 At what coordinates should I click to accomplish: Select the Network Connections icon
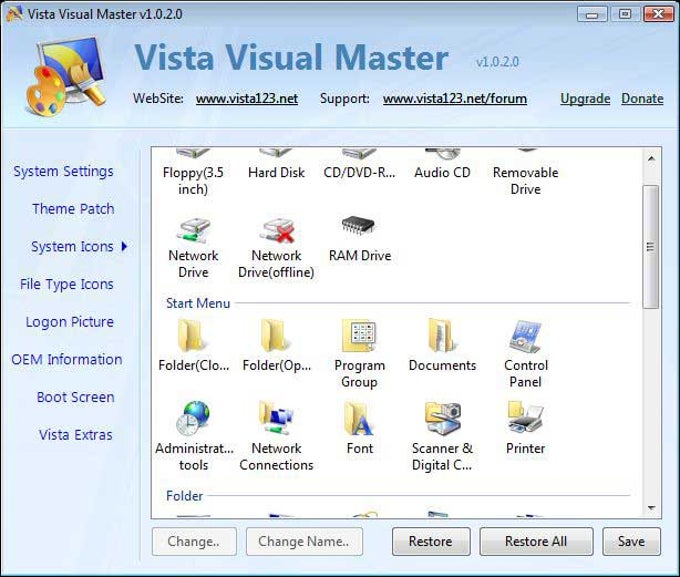[276, 418]
